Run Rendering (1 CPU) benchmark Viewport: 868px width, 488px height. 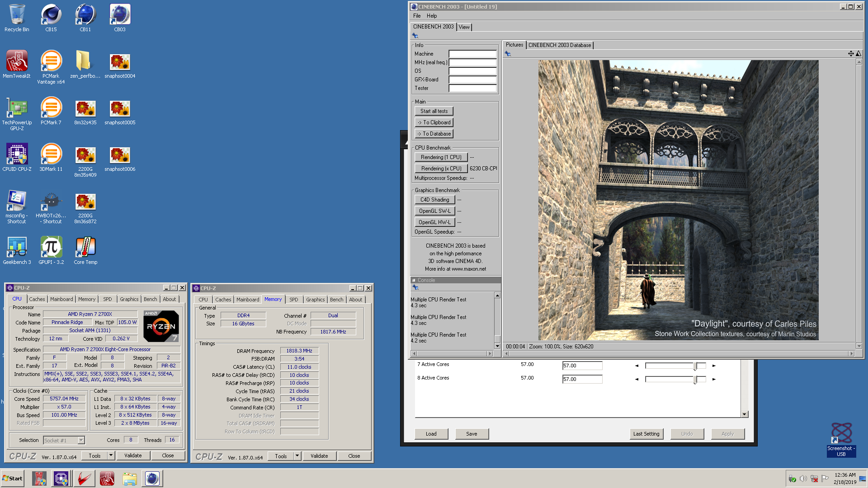(441, 157)
